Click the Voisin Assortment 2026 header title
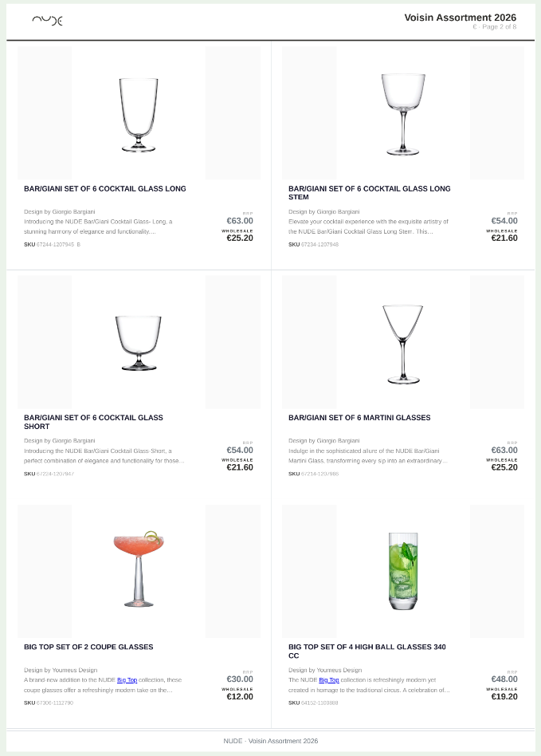 (x=460, y=18)
